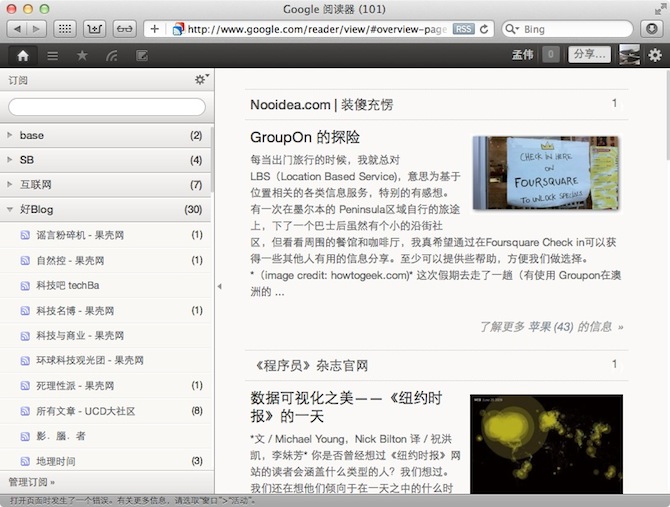Screen dimensions: 670x507
Task: Click the subscriptions search box
Action: (107, 107)
